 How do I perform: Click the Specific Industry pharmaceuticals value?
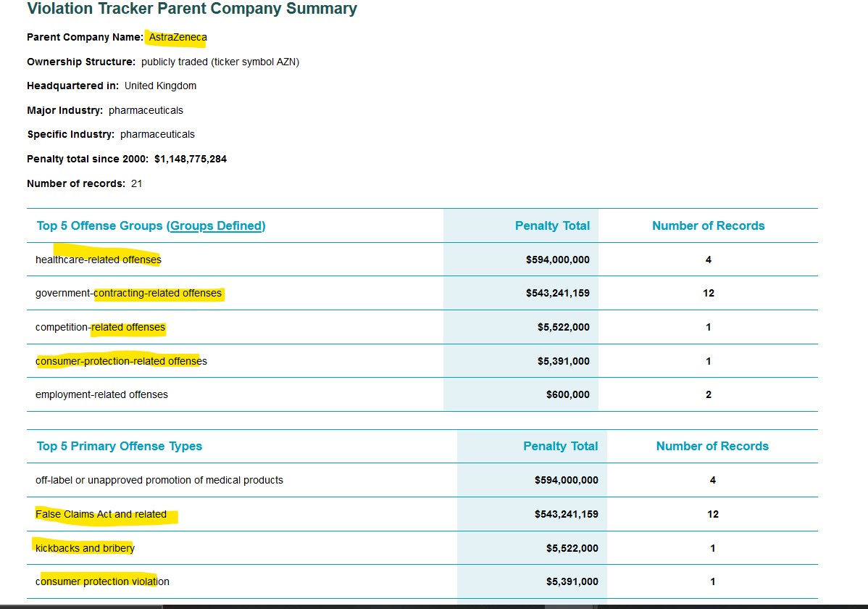(x=157, y=134)
